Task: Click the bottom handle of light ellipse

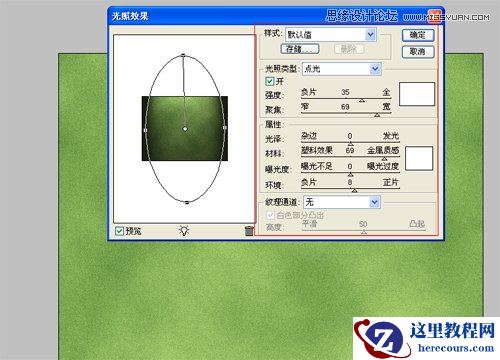Action: [187, 202]
